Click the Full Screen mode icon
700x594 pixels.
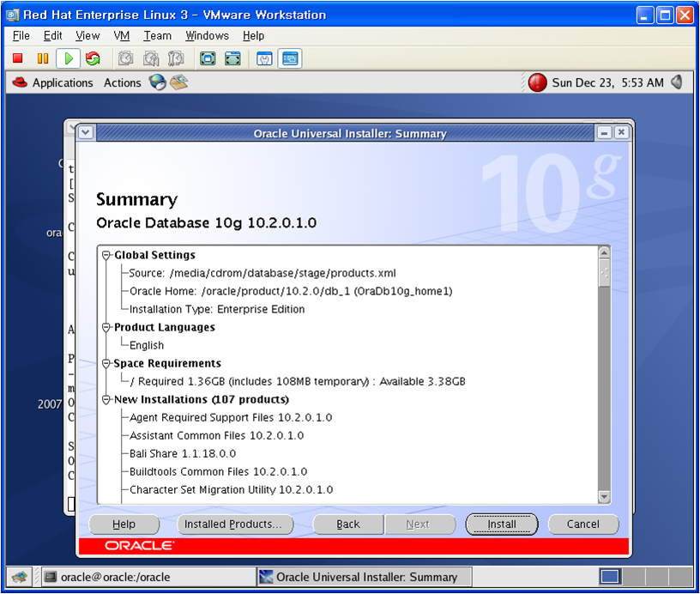tap(208, 58)
